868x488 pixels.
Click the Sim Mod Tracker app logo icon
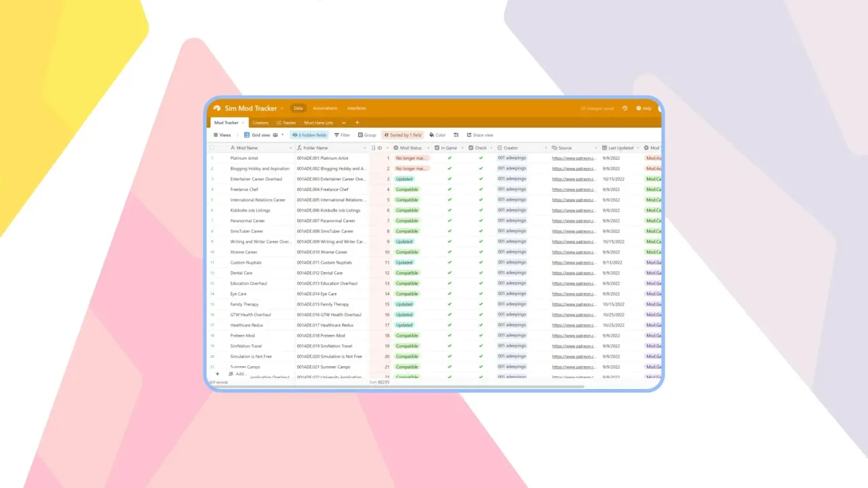(216, 108)
